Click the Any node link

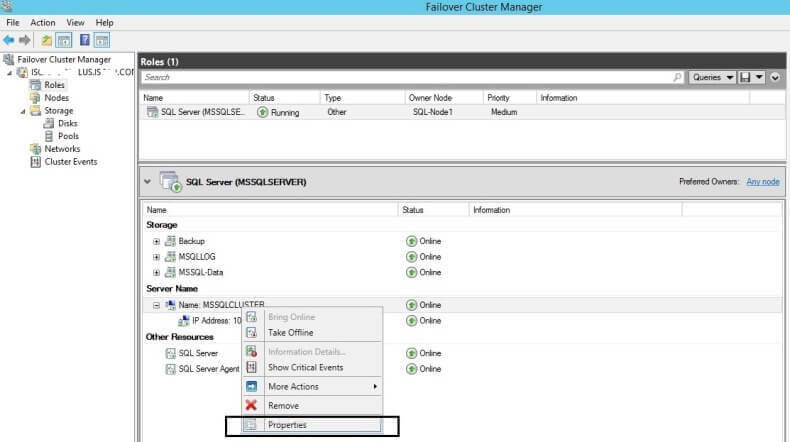pyautogui.click(x=761, y=182)
